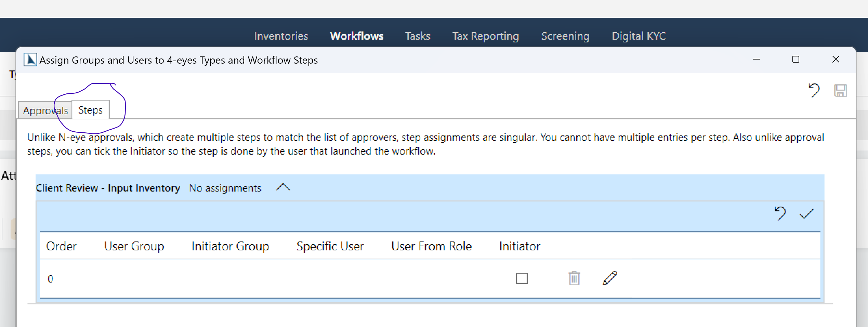Go to the Tasks menu item
868x327 pixels.
click(418, 36)
